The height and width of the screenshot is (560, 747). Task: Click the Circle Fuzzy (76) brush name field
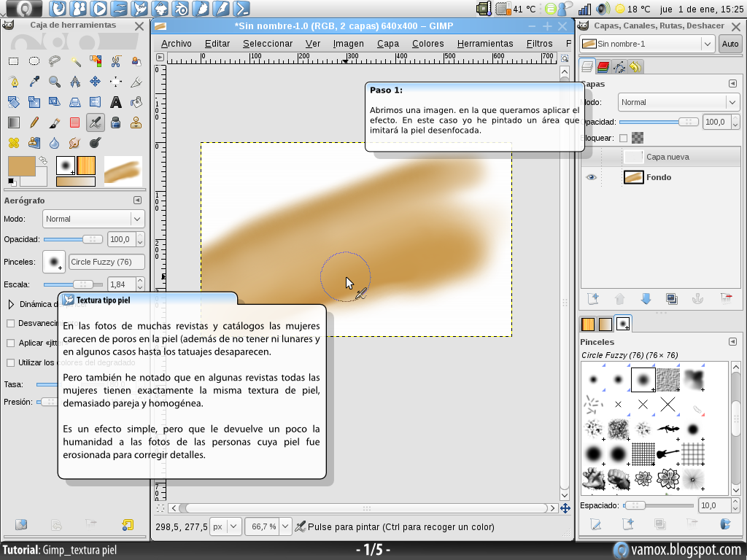tap(107, 262)
